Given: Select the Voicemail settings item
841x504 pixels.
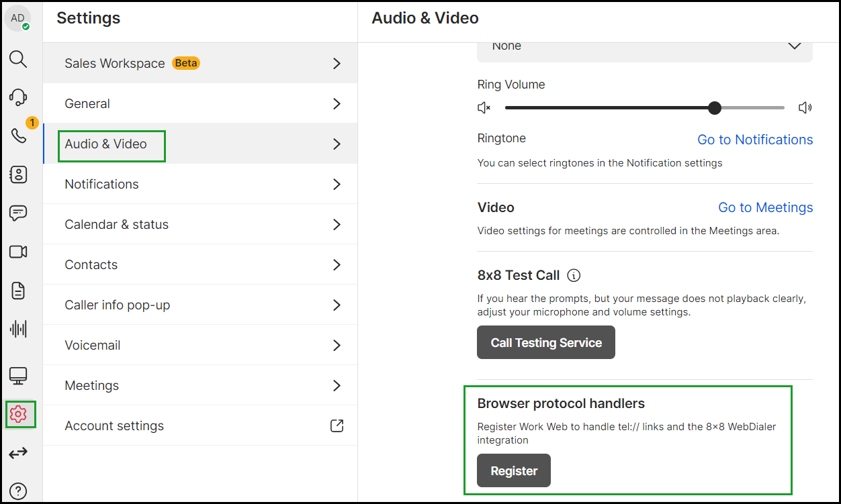Looking at the screenshot, I should (200, 345).
